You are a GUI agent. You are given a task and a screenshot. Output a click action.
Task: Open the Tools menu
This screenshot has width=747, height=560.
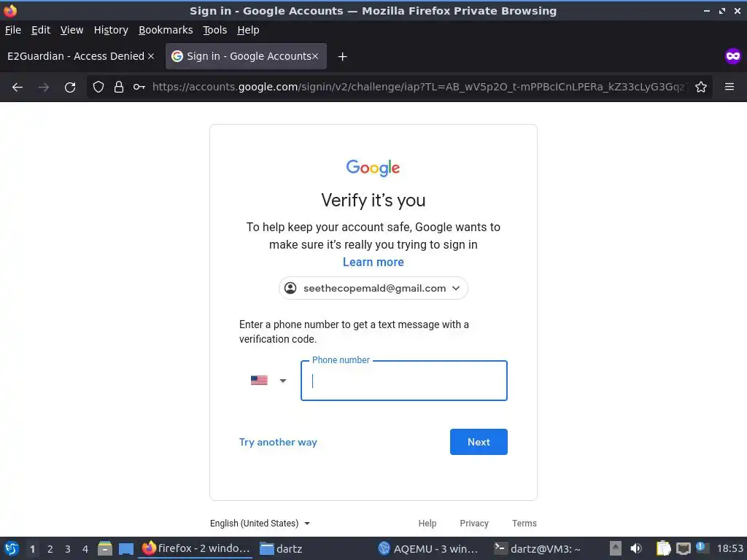(215, 30)
